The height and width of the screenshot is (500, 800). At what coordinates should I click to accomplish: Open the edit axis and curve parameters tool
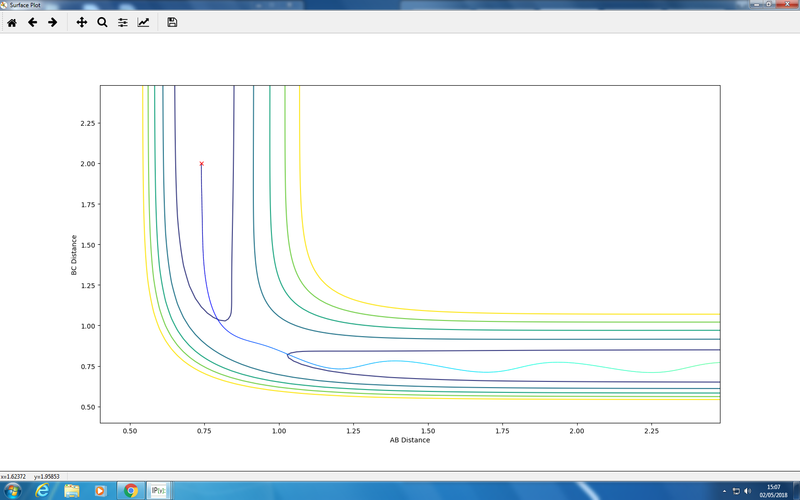(143, 22)
